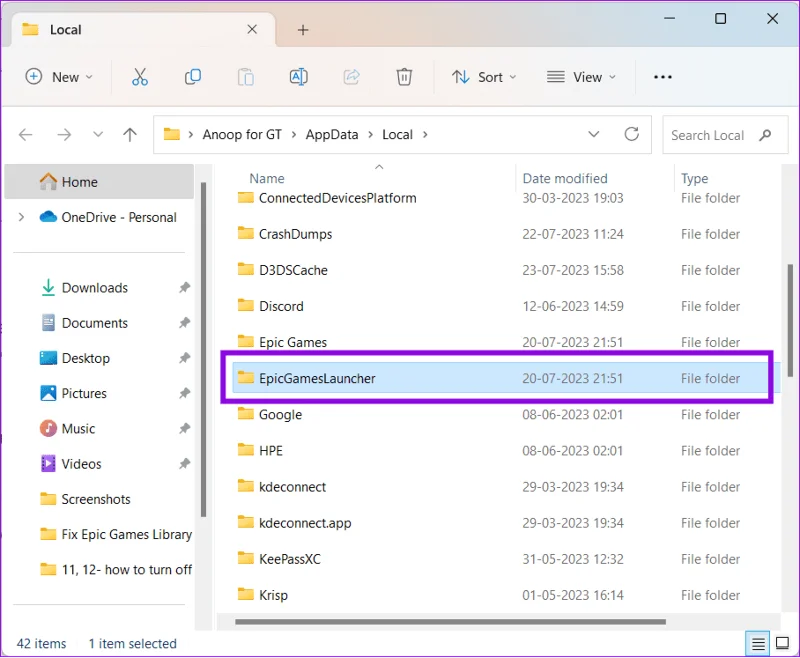Viewport: 800px width, 658px height.
Task: Click the Krisp folder icon
Action: click(245, 594)
